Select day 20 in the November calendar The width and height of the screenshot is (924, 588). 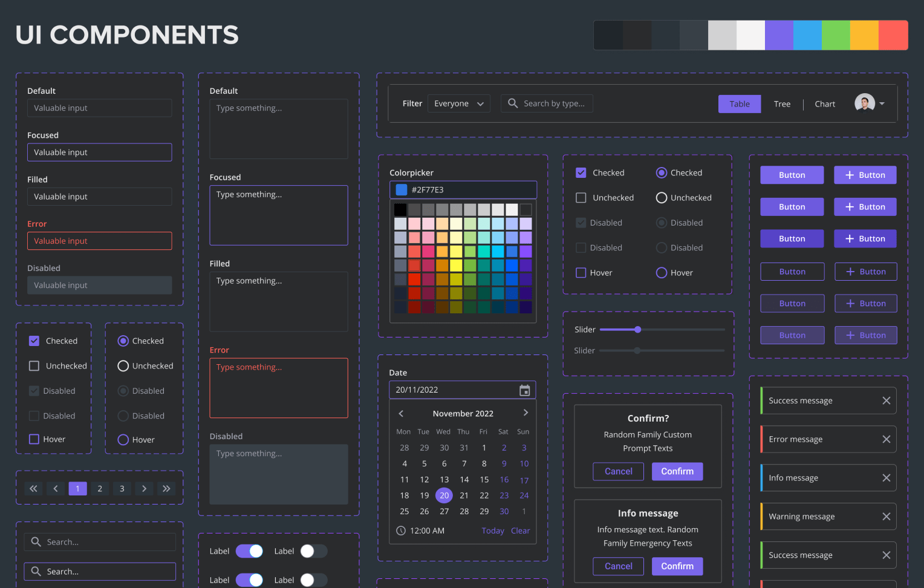point(444,495)
